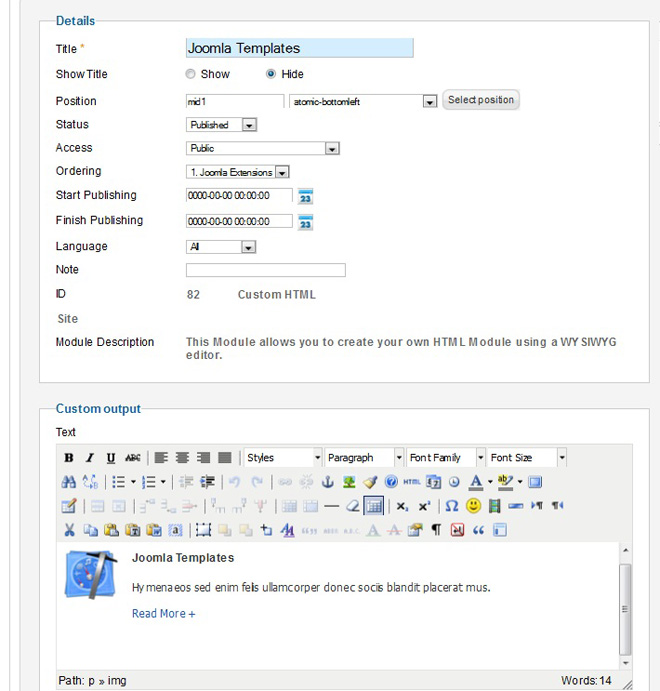The width and height of the screenshot is (660, 691).
Task: Open the Find binoculars tool
Action: (69, 482)
